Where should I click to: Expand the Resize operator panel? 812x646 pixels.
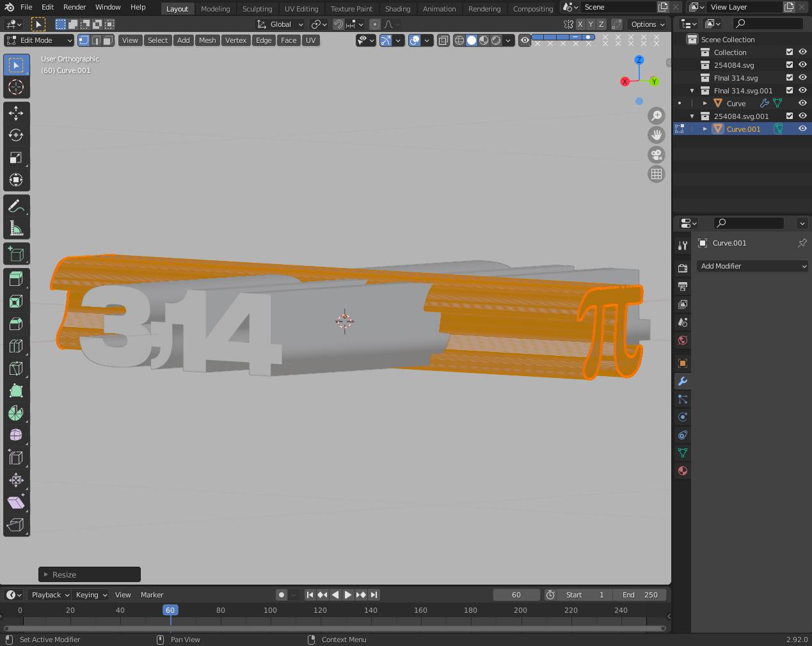click(x=90, y=574)
